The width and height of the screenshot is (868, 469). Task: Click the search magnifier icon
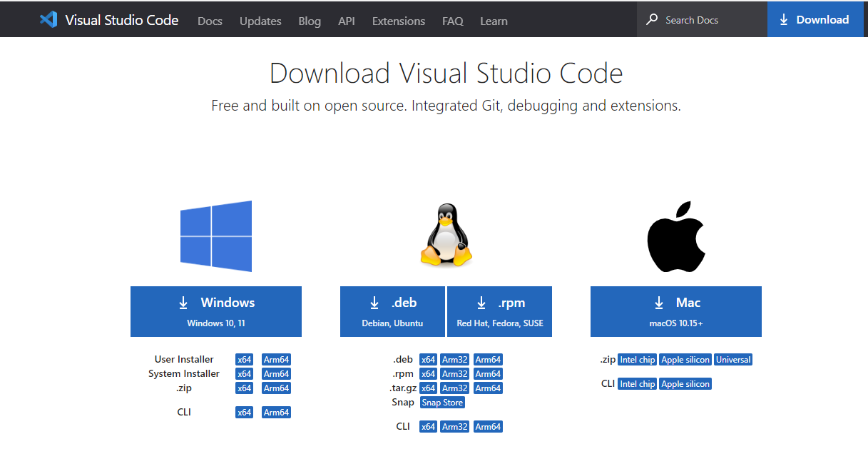(651, 19)
